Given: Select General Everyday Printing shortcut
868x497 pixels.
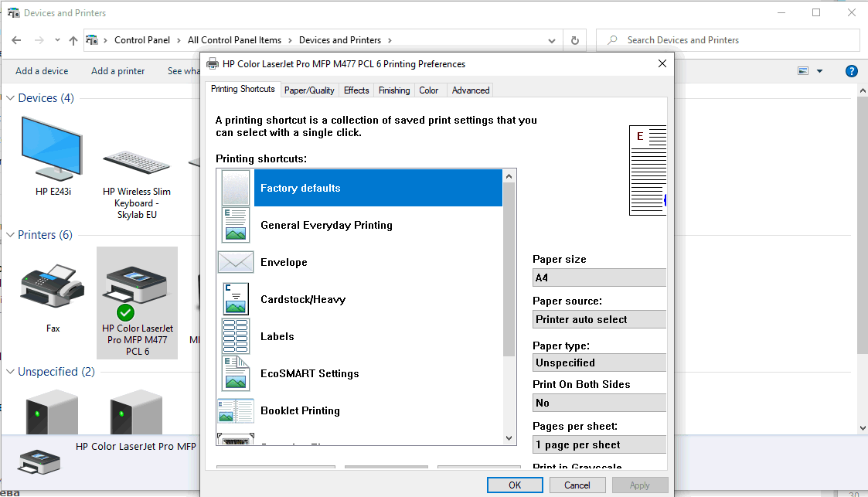Looking at the screenshot, I should tap(326, 225).
